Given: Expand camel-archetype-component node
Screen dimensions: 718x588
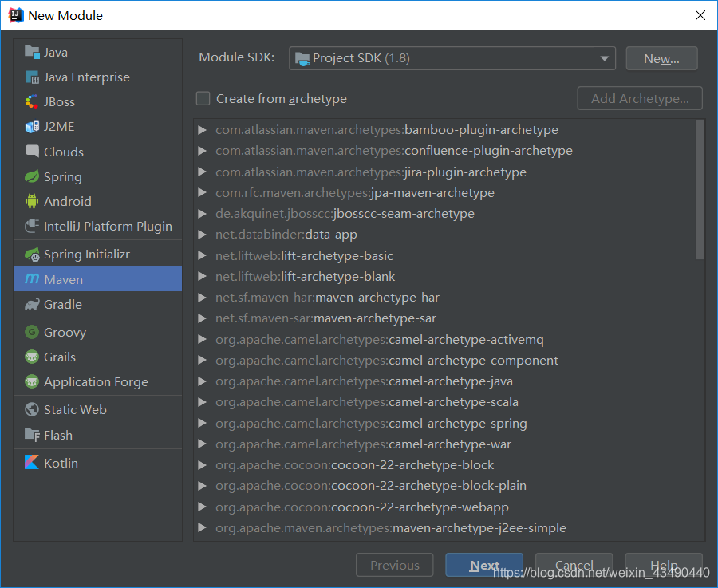Looking at the screenshot, I should 202,360.
